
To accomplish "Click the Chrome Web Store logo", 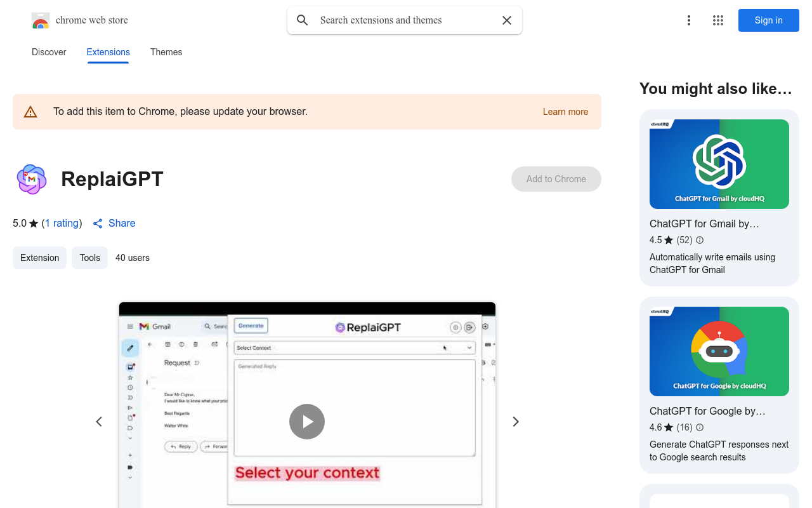I will click(41, 20).
